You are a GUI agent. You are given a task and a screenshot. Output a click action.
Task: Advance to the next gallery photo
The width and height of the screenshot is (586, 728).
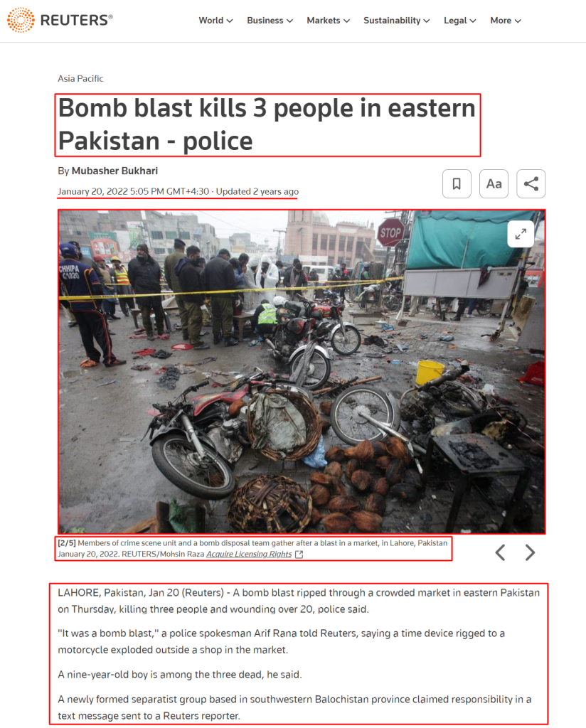click(530, 552)
